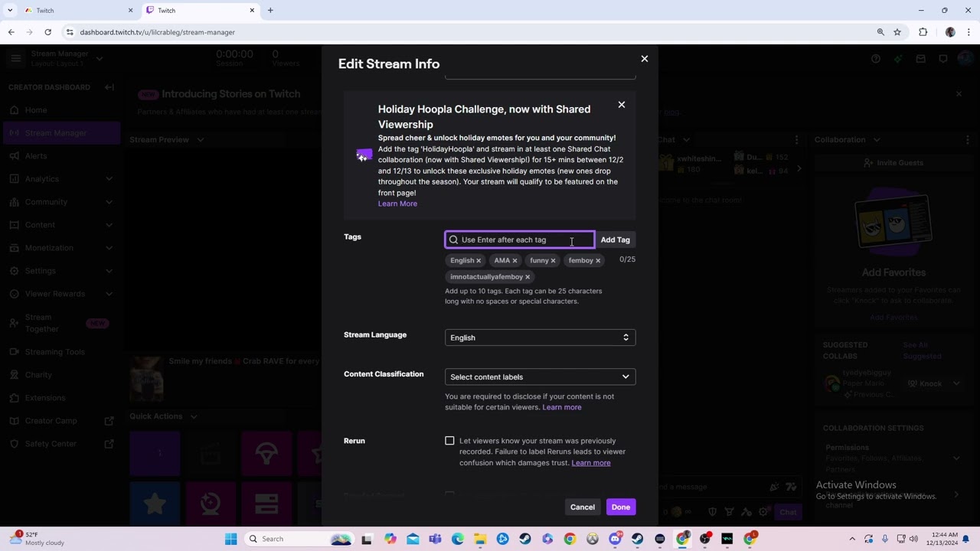Open Stream Together in sidebar
This screenshot has width=980, height=551.
[60, 323]
